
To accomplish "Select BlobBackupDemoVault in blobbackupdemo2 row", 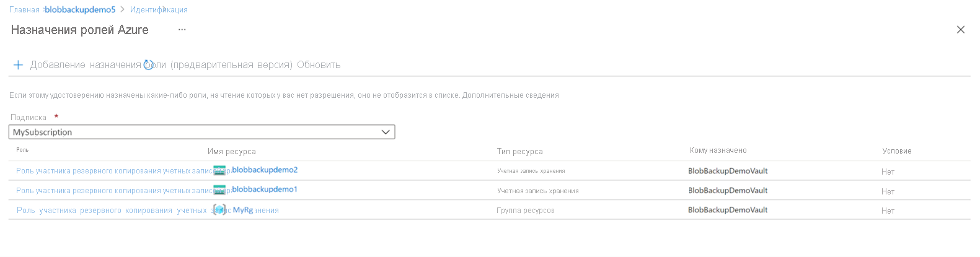I will coord(728,171).
